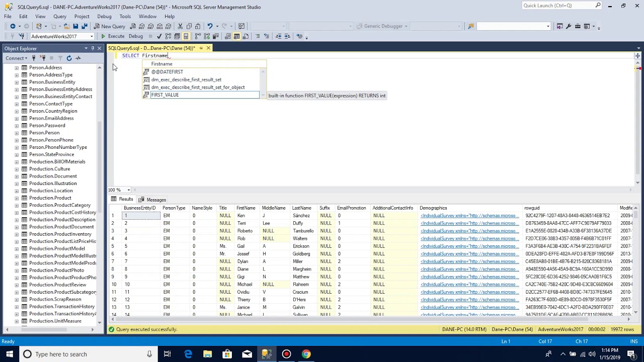Image resolution: width=644 pixels, height=362 pixels.
Task: Click the Execute button
Action: pyautogui.click(x=113, y=36)
